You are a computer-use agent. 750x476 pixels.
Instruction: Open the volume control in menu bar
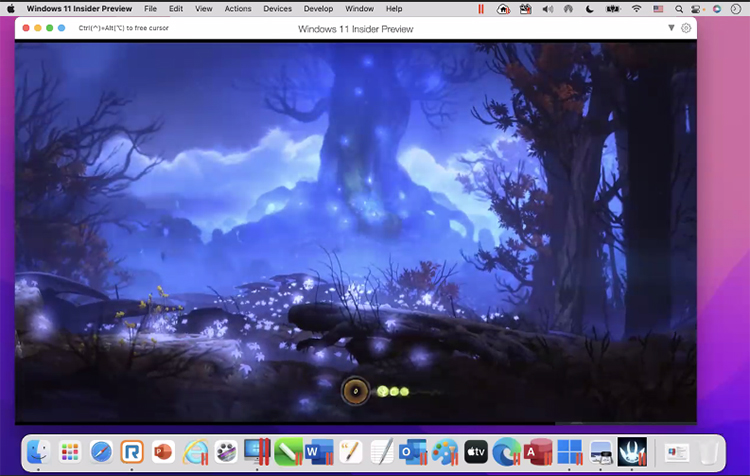pyautogui.click(x=548, y=9)
